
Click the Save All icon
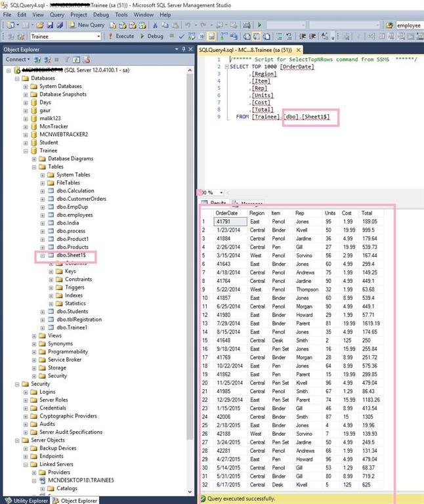60,25
